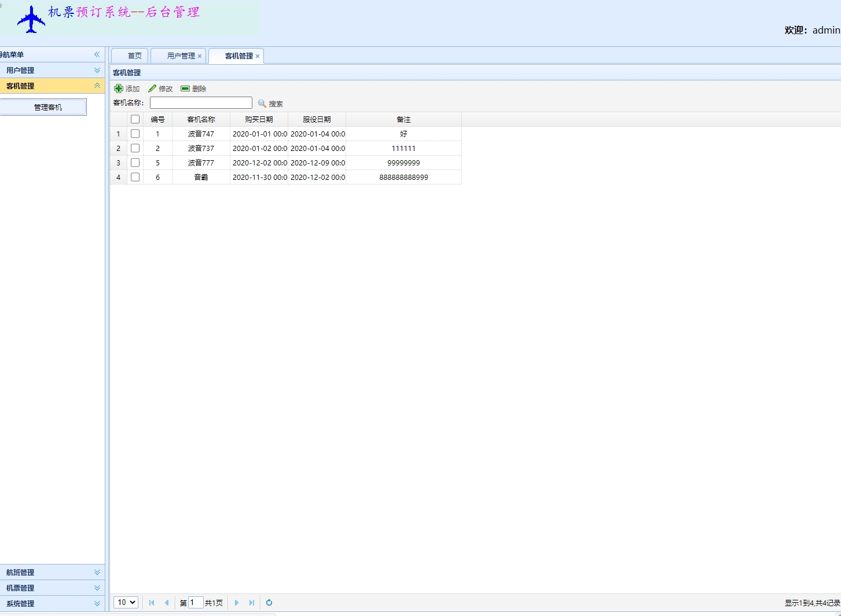Screen dimensions: 841x616
Task: Select the 音霸 name cell
Action: (x=201, y=177)
